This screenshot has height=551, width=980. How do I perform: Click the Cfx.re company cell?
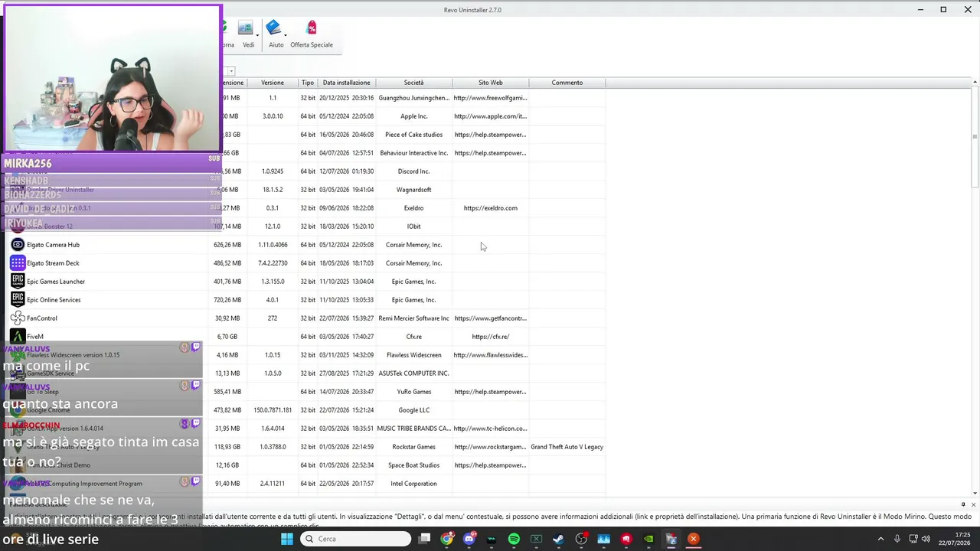pyautogui.click(x=414, y=337)
